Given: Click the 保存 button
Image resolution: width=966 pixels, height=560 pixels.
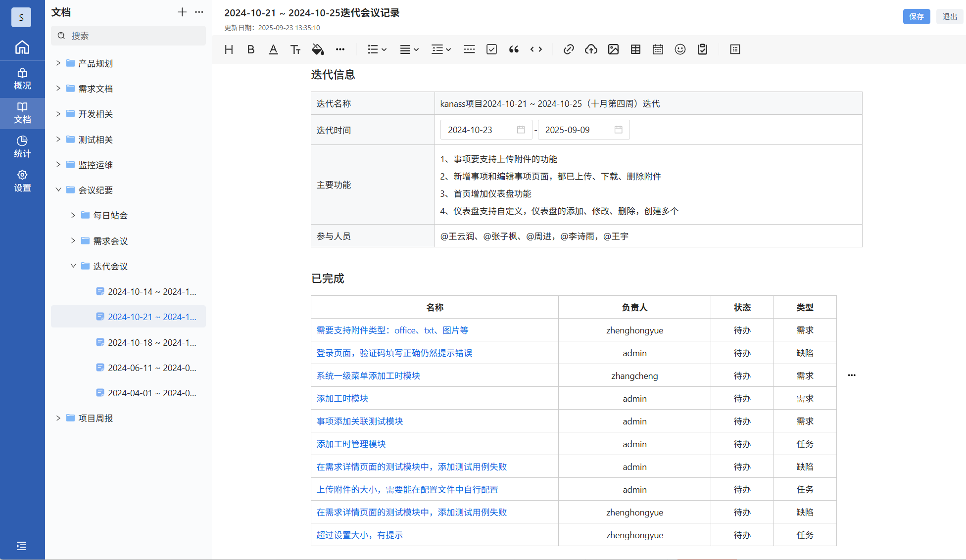Looking at the screenshot, I should [x=916, y=16].
